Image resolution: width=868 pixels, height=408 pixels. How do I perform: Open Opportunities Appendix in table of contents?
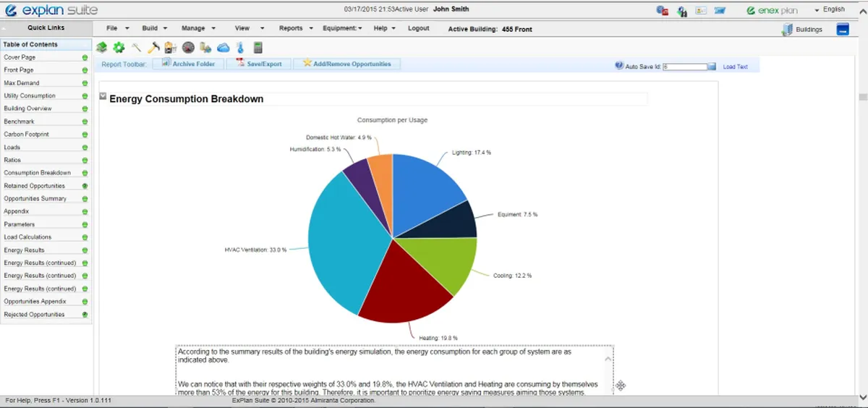coord(35,301)
